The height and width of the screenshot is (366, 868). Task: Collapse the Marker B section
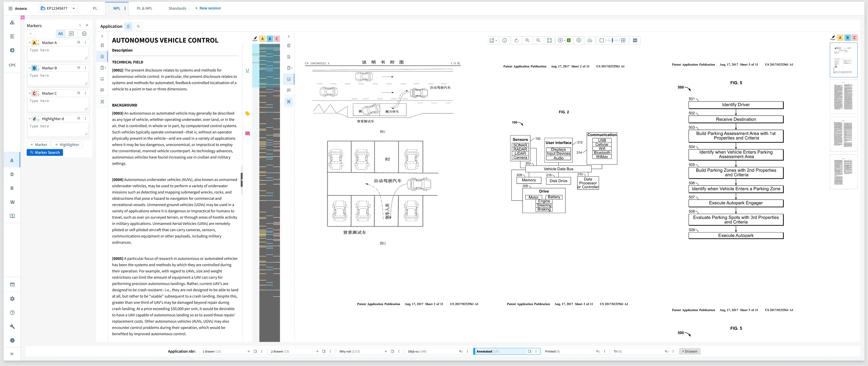click(x=30, y=68)
